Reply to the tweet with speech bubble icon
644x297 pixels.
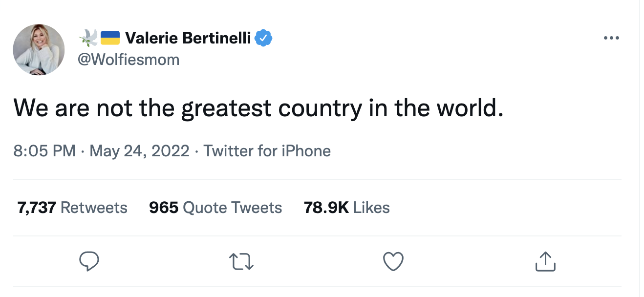click(x=89, y=261)
